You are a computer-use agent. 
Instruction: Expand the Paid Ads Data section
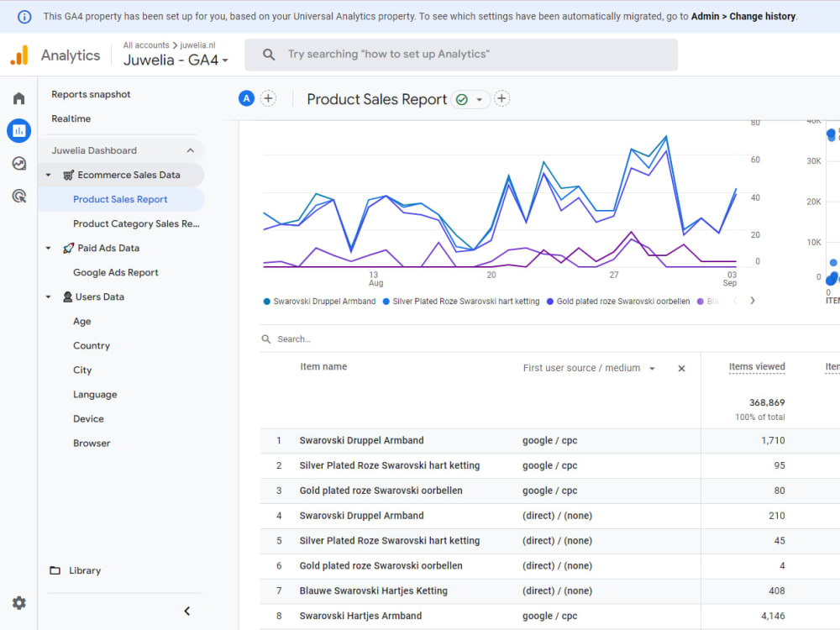point(49,248)
